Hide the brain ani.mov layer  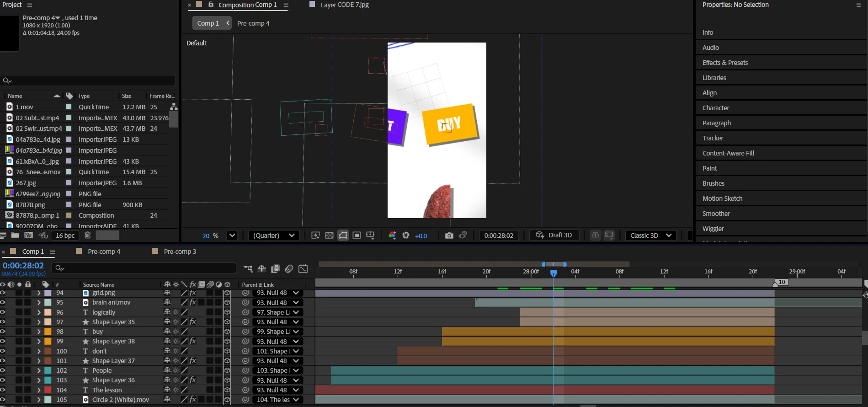click(3, 302)
